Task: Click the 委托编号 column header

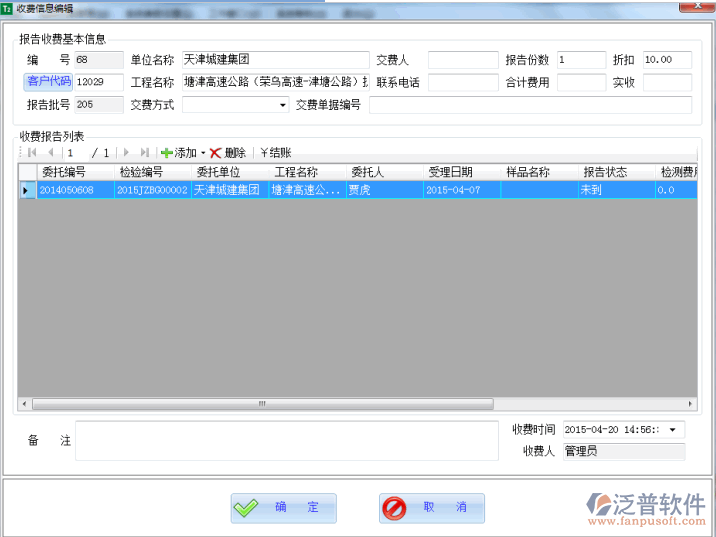Action: tap(75, 172)
